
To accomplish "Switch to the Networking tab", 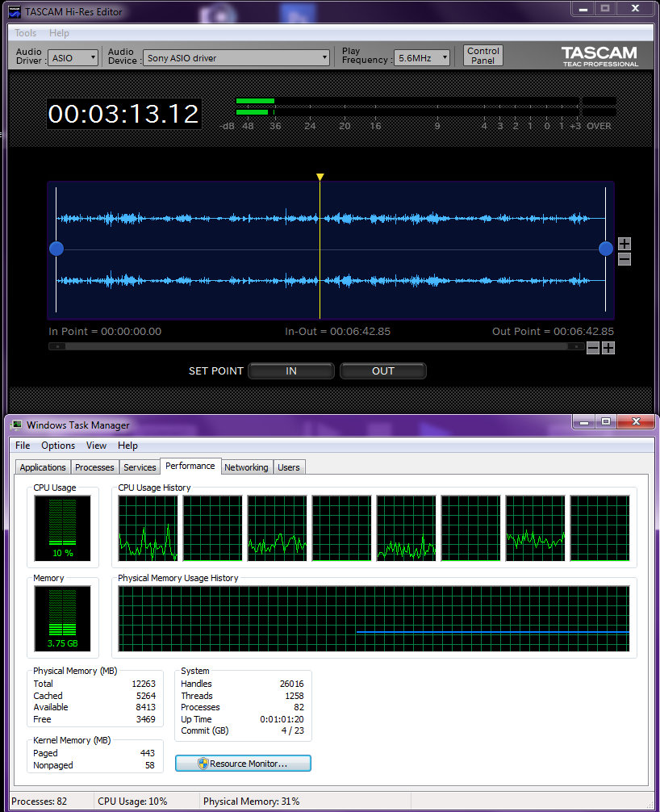I will (246, 467).
